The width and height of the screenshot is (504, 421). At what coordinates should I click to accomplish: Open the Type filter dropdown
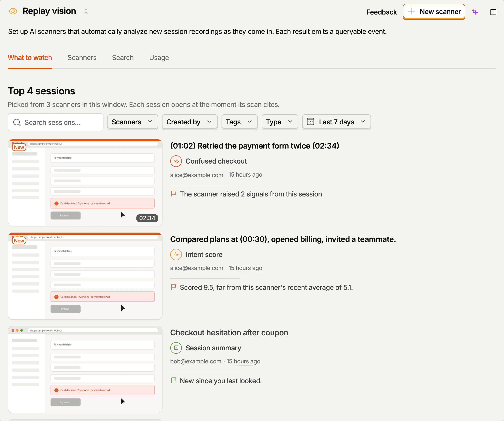click(280, 122)
